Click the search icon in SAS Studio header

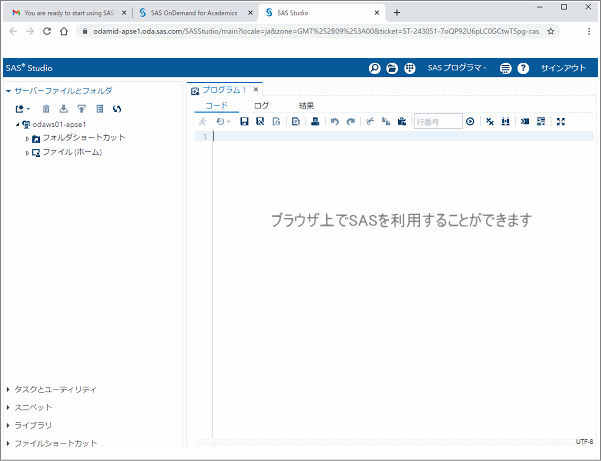coord(374,68)
